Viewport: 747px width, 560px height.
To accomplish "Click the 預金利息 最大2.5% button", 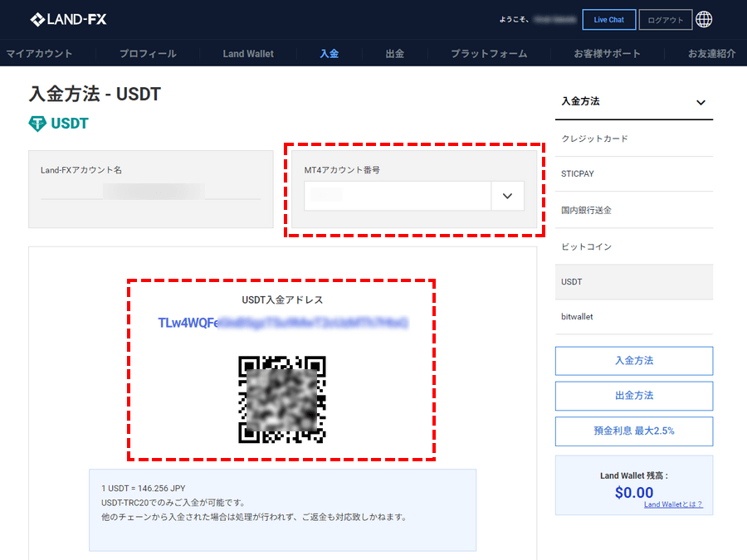I will pos(633,431).
